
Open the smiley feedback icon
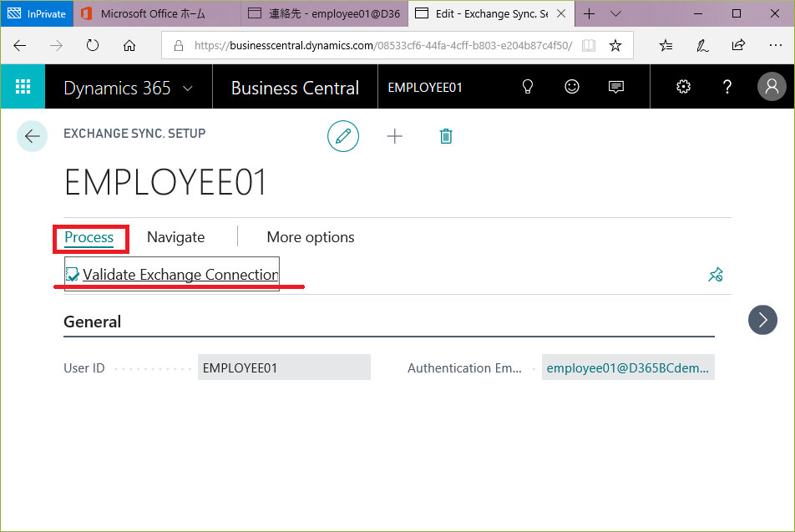click(572, 87)
